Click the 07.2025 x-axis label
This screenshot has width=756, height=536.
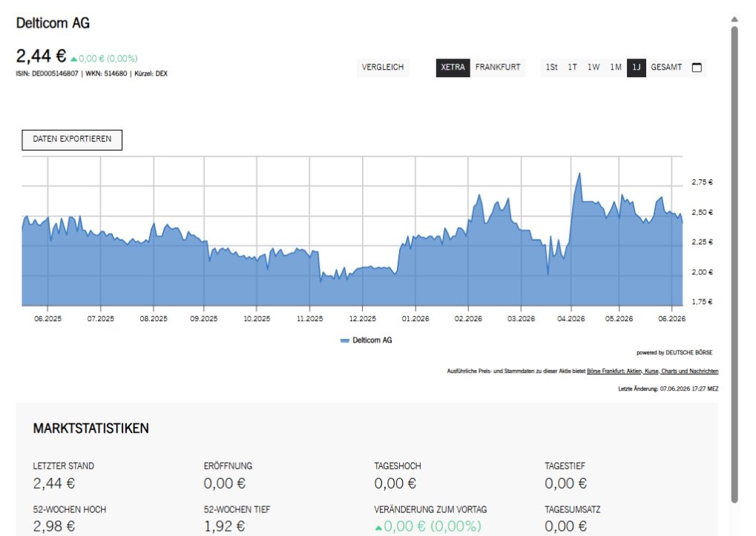click(101, 319)
